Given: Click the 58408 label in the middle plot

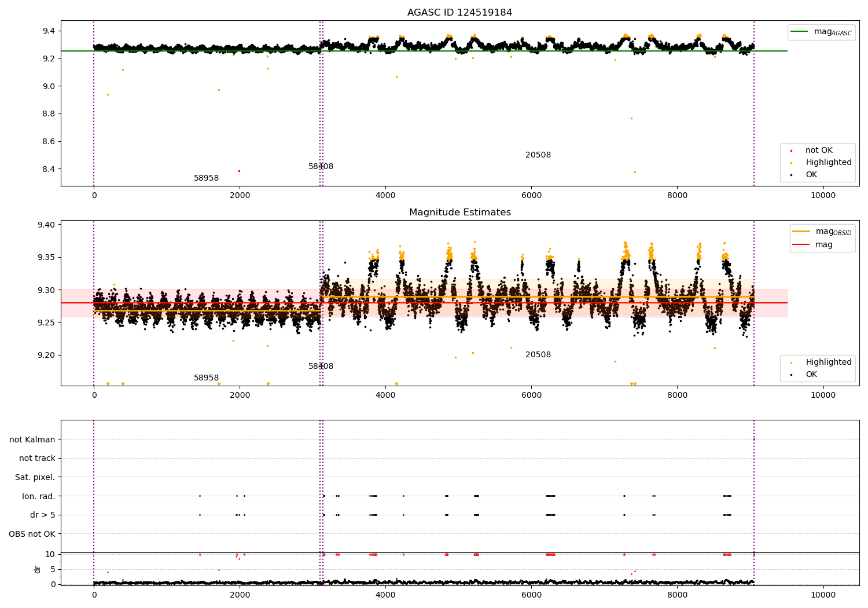Looking at the screenshot, I should point(321,367).
